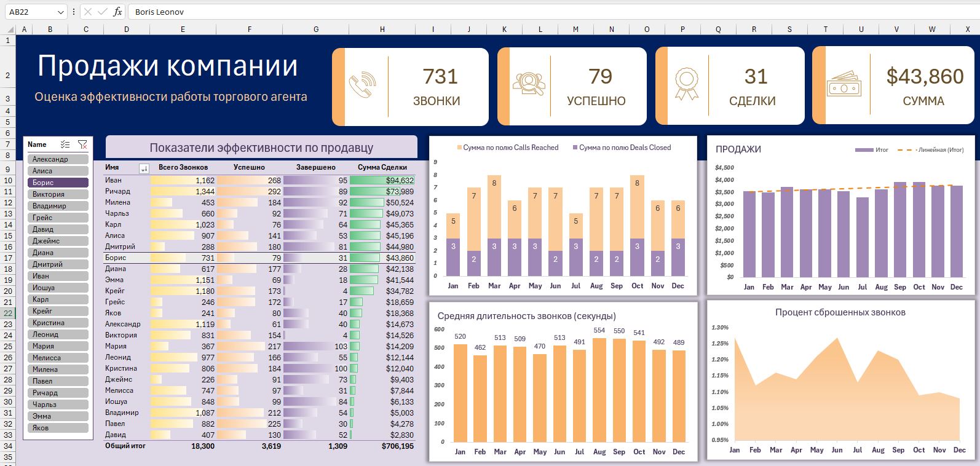
Task: Clear the Name slicer filter
Action: coord(82,144)
